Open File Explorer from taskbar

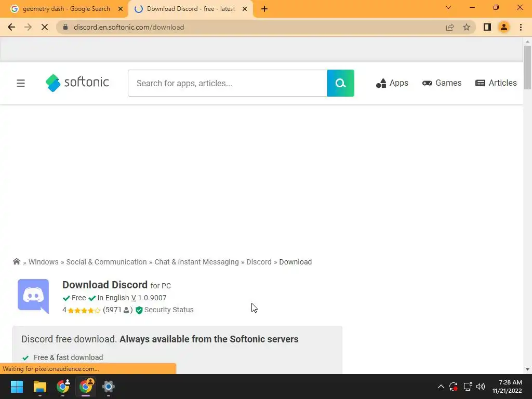39,387
